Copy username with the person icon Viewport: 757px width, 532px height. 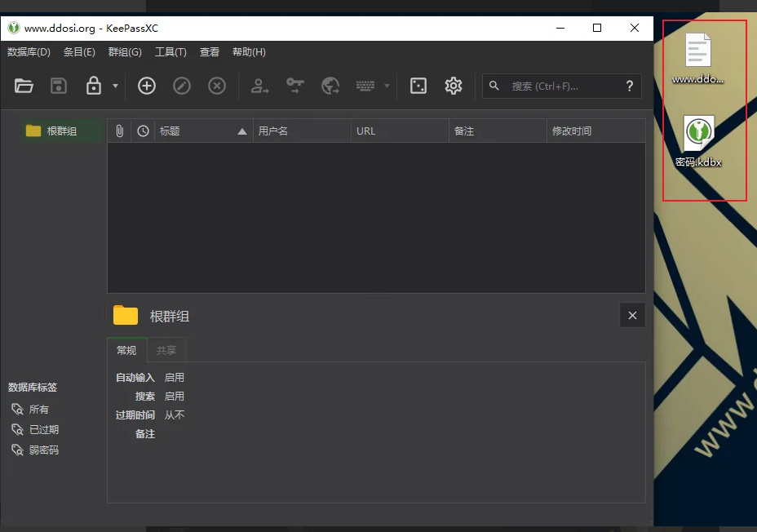(x=259, y=86)
